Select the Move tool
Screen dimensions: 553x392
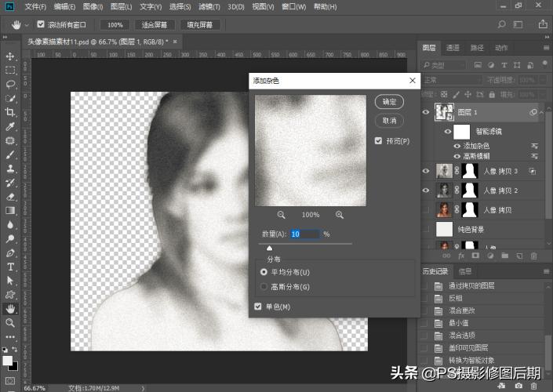click(x=10, y=56)
